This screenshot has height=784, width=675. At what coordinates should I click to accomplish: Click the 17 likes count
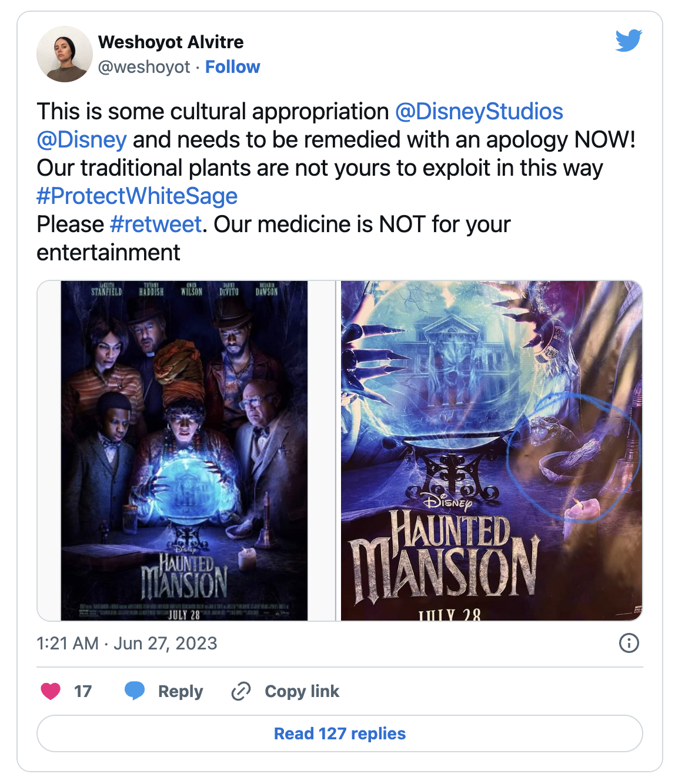point(83,691)
